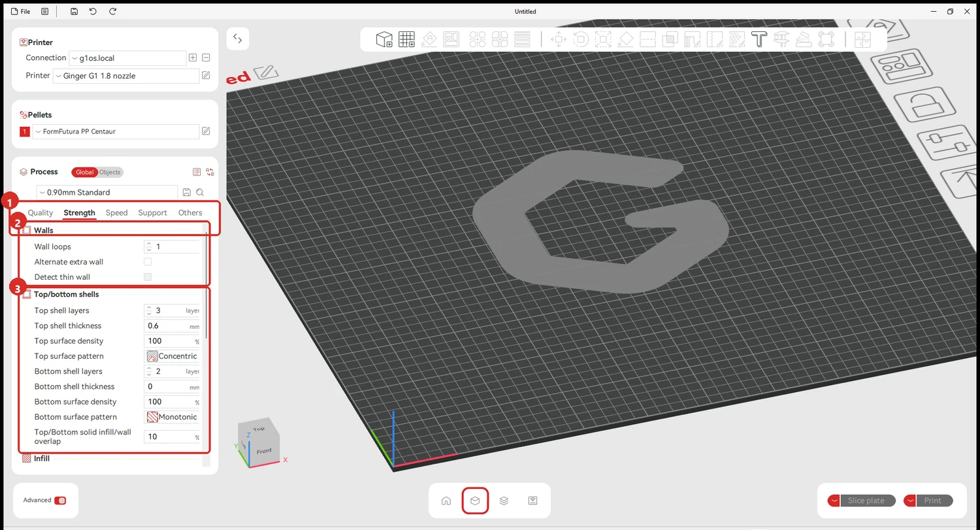Image resolution: width=980 pixels, height=530 pixels.
Task: Remove connection with the minus icon
Action: [x=206, y=58]
